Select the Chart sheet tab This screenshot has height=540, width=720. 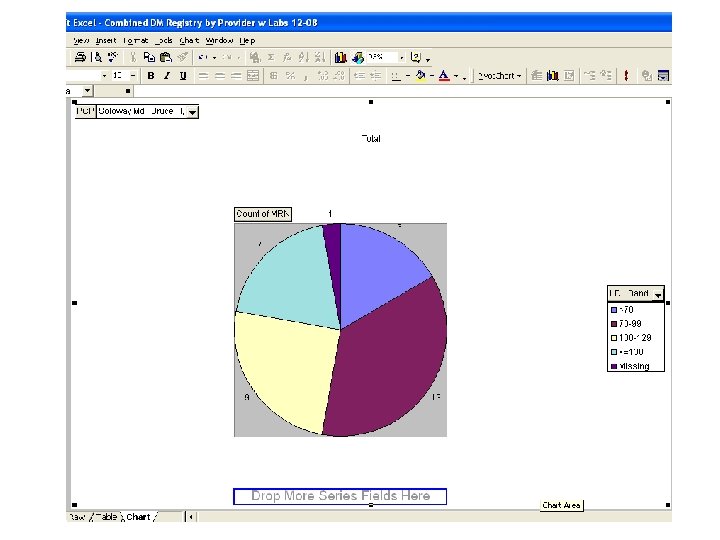coord(138,517)
